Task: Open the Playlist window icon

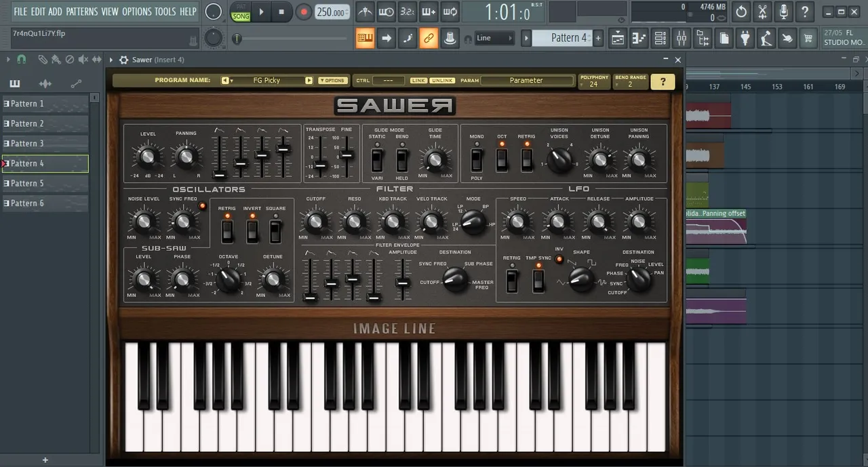Action: (x=618, y=38)
